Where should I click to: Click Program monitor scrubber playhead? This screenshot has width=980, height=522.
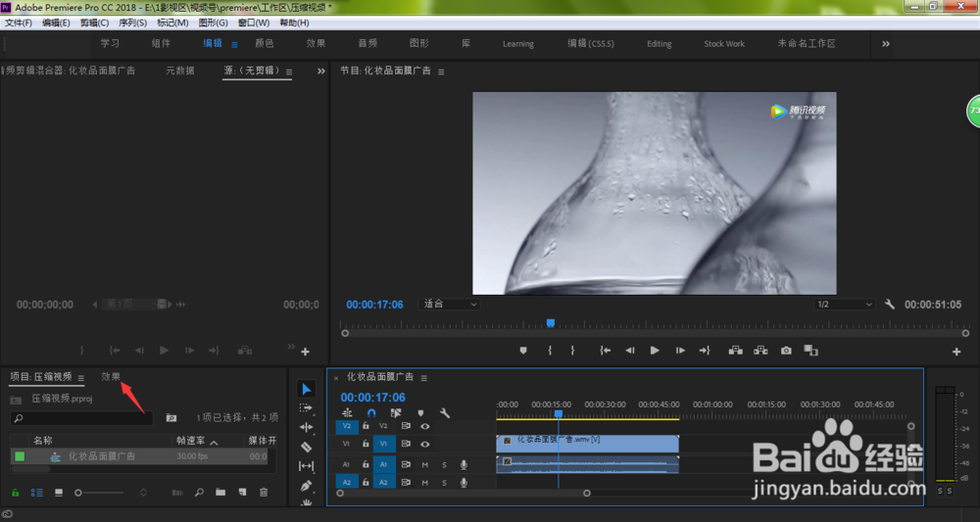(x=551, y=323)
